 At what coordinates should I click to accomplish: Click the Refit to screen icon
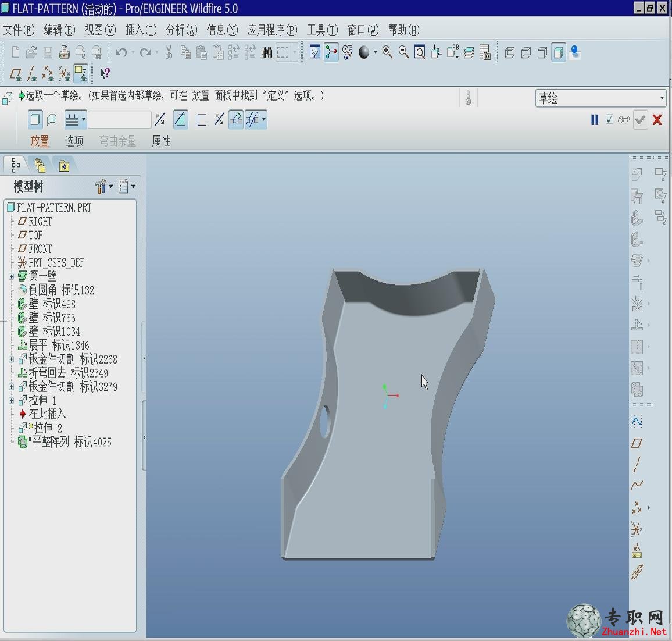click(420, 52)
